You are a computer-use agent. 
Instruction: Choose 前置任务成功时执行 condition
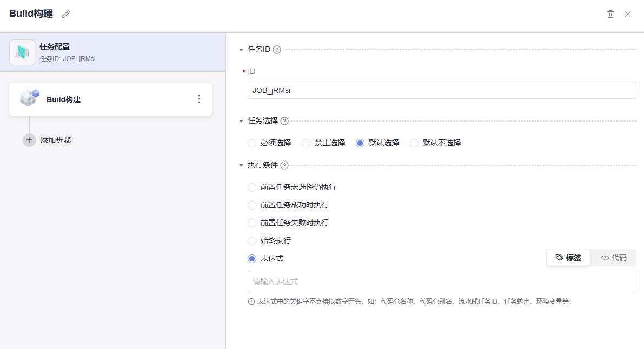[252, 205]
